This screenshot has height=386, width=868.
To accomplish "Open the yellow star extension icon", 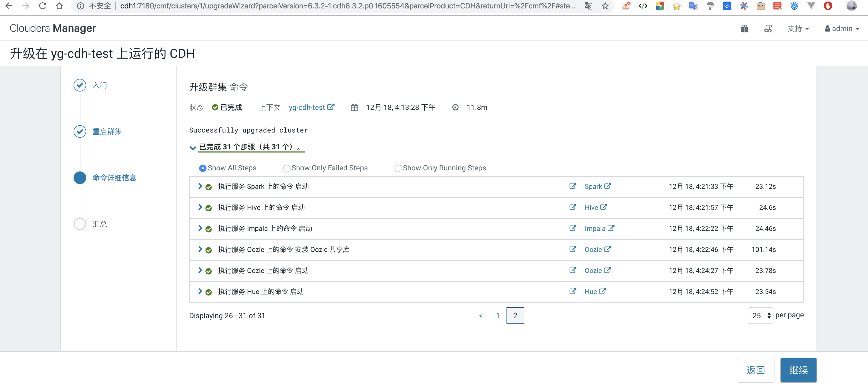I will pyautogui.click(x=676, y=6).
